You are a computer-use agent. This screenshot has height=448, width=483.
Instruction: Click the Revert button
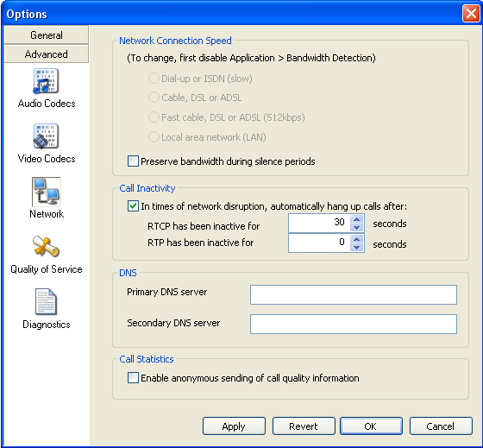click(304, 426)
